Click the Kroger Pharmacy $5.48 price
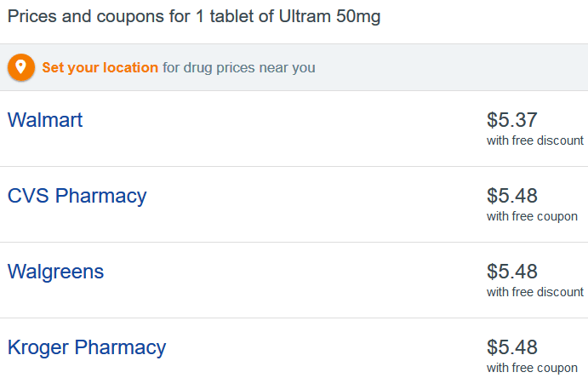The height and width of the screenshot is (378, 588). pyautogui.click(x=512, y=347)
